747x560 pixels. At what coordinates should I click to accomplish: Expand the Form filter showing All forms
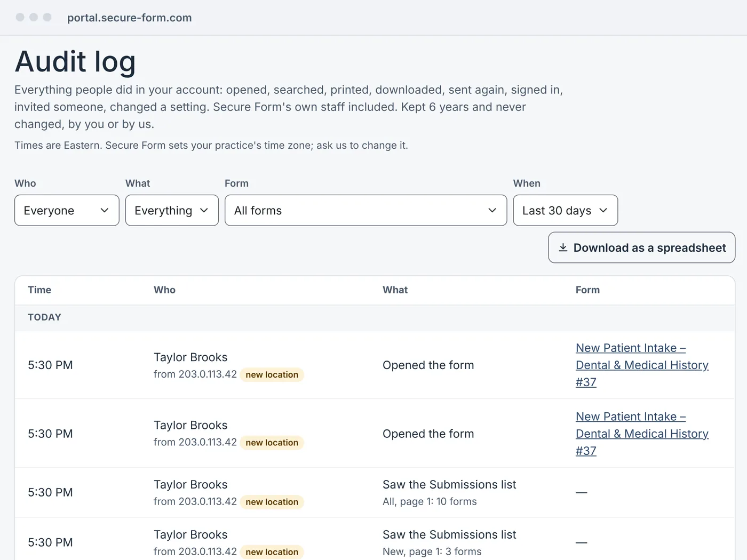tap(365, 210)
